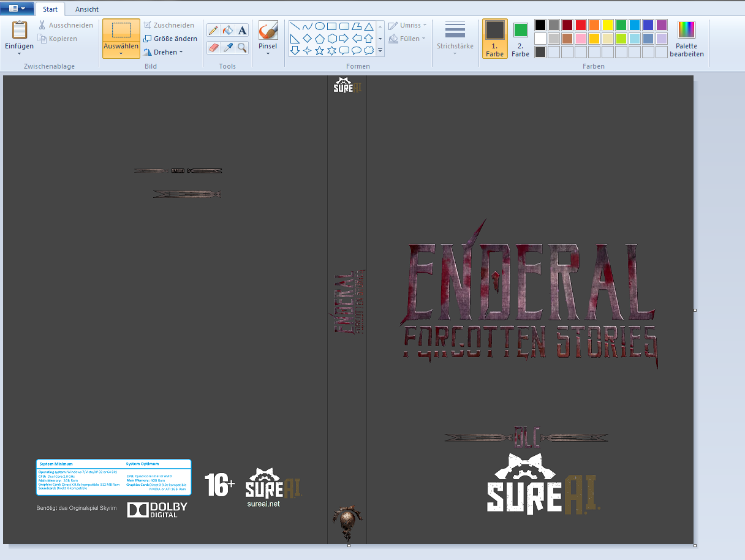Activate the Eraser tool
The image size is (745, 560).
(x=213, y=47)
